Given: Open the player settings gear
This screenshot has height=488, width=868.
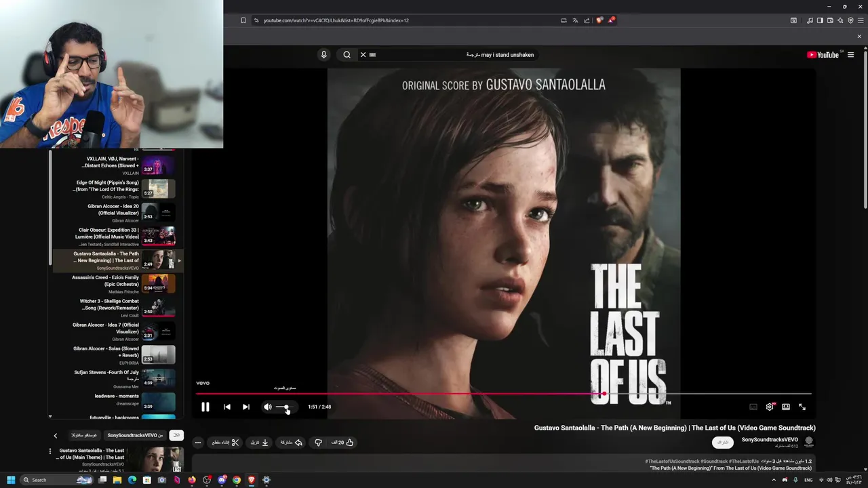Looking at the screenshot, I should pyautogui.click(x=770, y=407).
